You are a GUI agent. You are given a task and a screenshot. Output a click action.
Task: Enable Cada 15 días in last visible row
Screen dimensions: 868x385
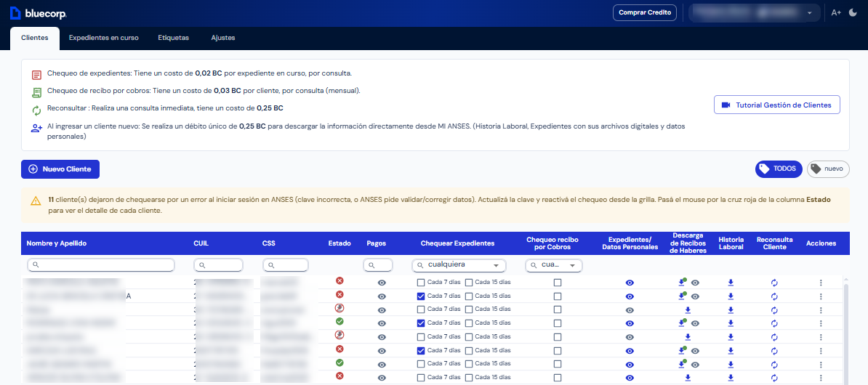[x=469, y=378]
